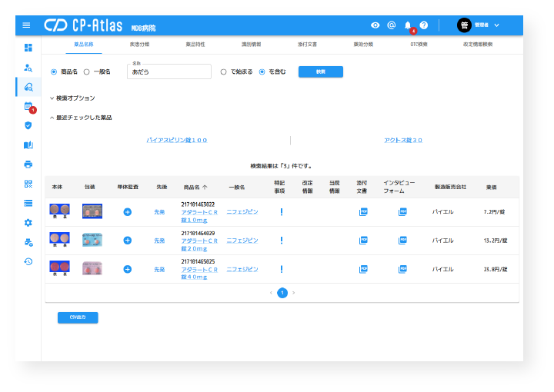554x392 pixels.
Task: Click next page arrow in pagination
Action: (294, 293)
